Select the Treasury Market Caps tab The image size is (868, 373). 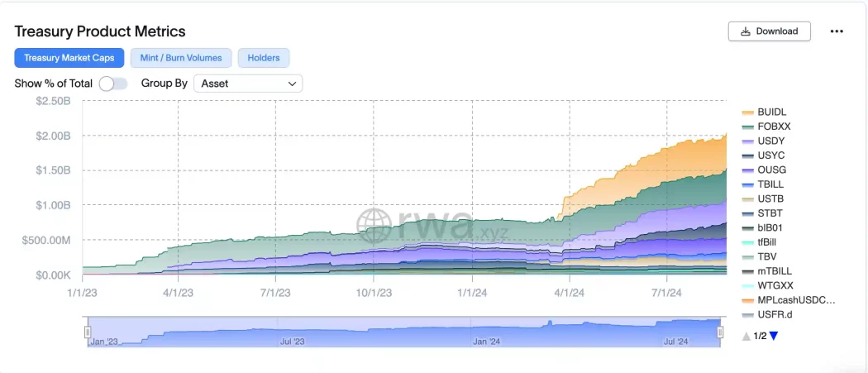(69, 58)
